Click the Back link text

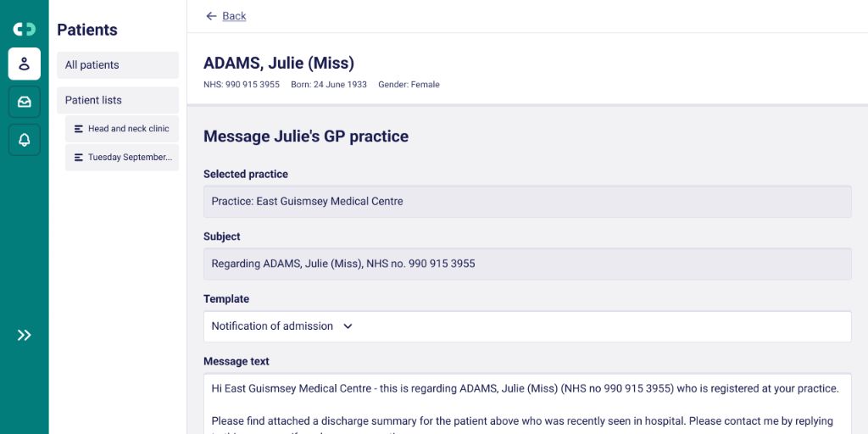tap(234, 16)
